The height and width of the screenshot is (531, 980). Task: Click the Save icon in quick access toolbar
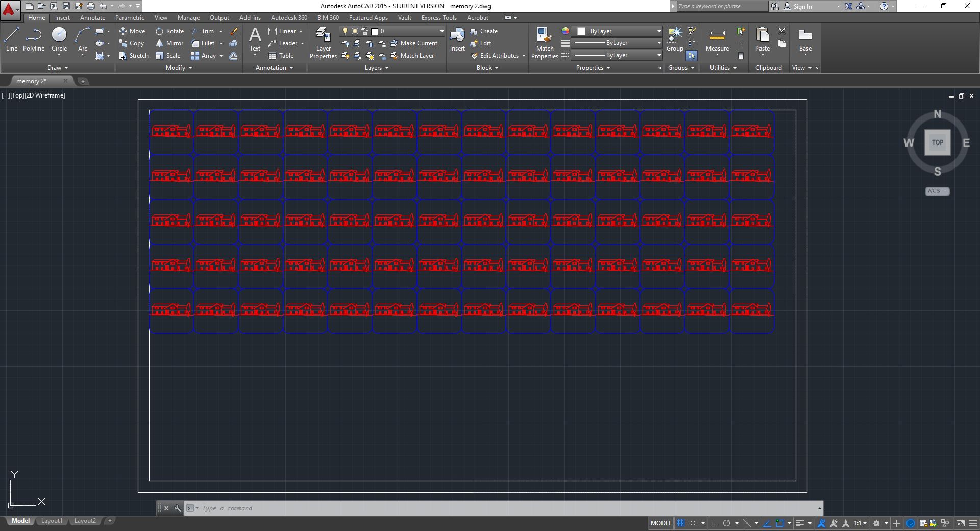click(66, 6)
